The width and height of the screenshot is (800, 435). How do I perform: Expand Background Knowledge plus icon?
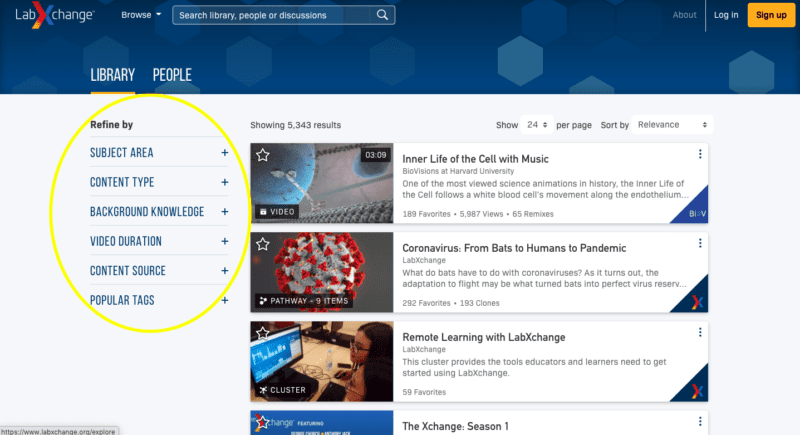click(224, 212)
